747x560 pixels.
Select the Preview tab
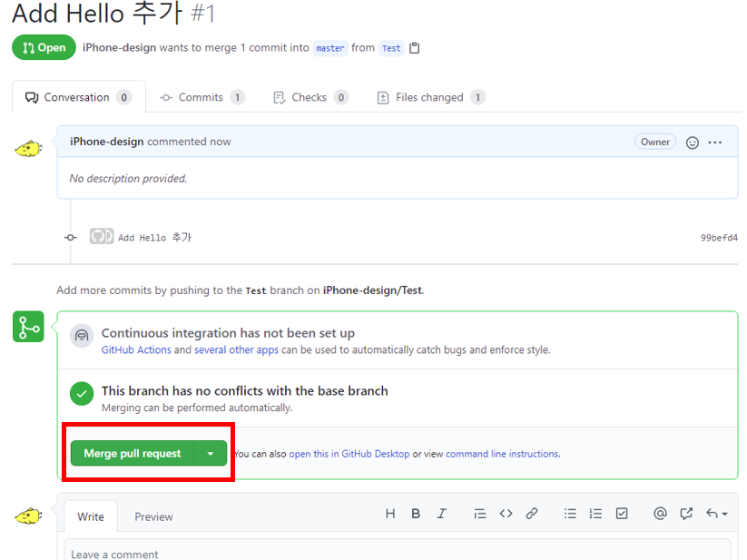[153, 516]
